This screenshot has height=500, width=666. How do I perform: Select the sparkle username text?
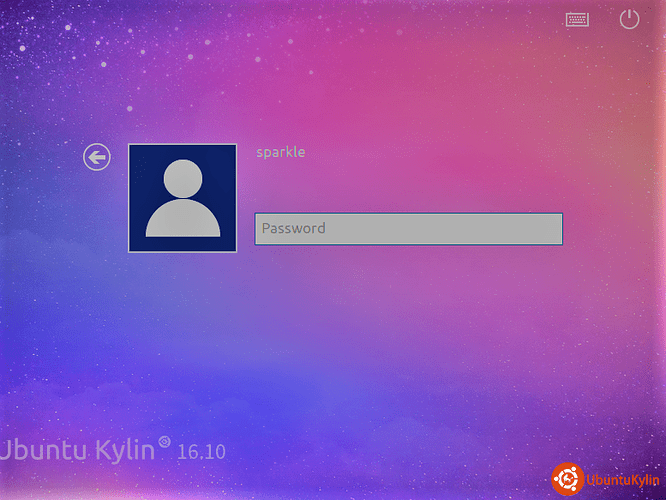[281, 152]
